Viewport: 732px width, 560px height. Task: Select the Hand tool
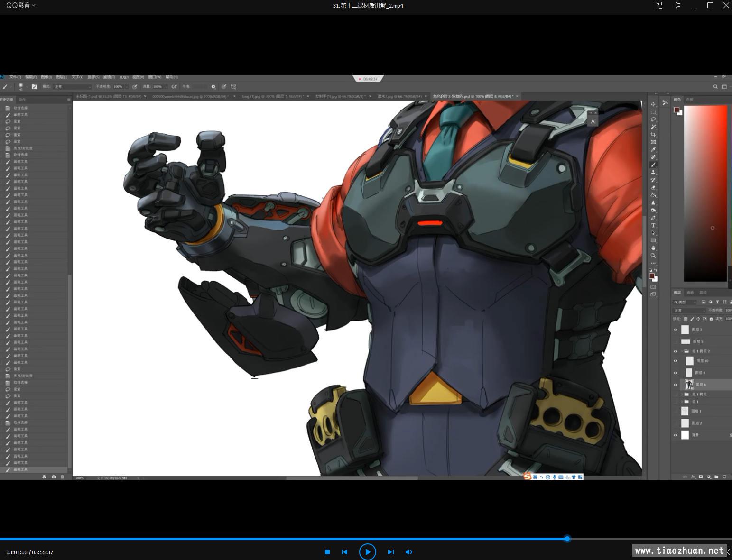pyautogui.click(x=653, y=248)
